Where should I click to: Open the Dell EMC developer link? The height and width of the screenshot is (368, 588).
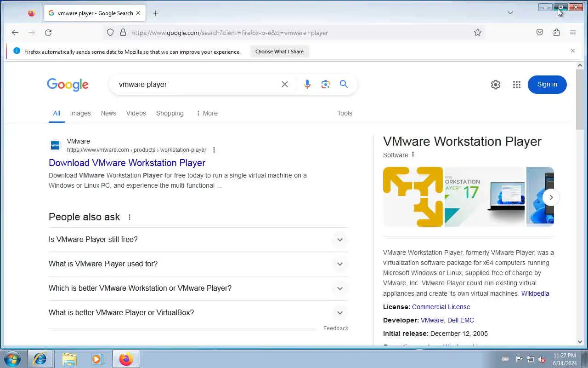[x=461, y=320]
